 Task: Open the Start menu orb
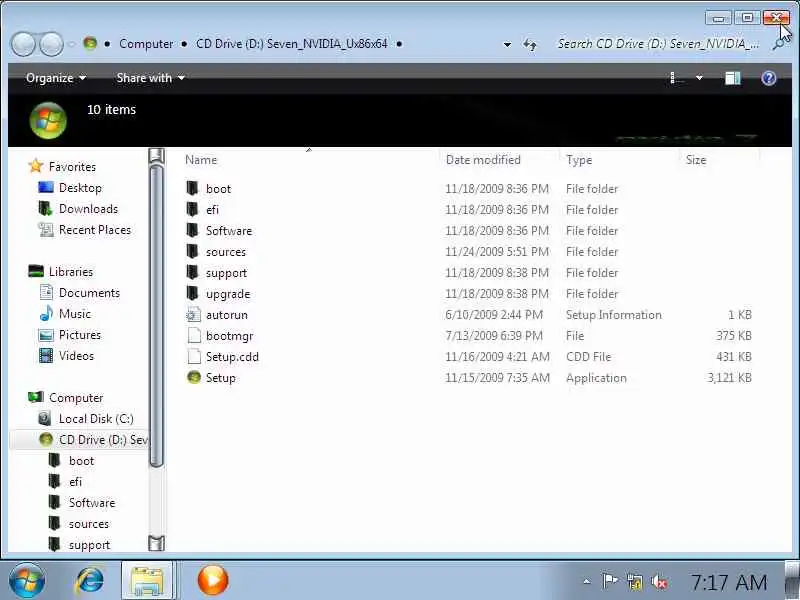[27, 581]
